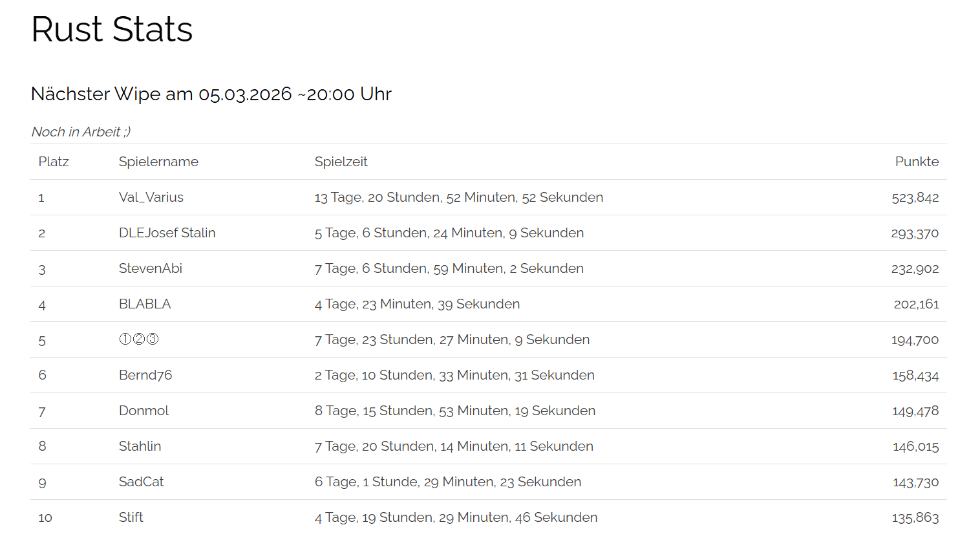Click the 135,863 points value

coord(915,518)
